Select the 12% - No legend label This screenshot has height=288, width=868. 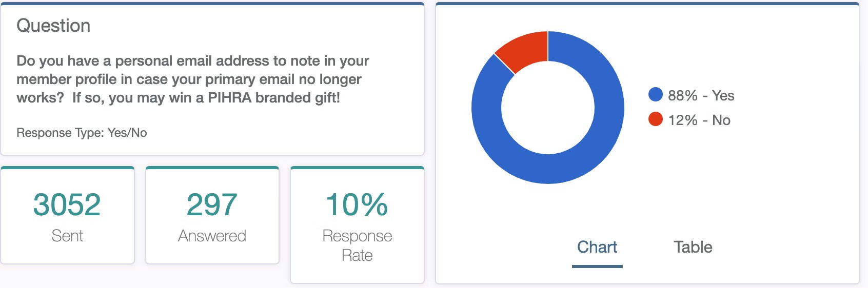pyautogui.click(x=699, y=120)
